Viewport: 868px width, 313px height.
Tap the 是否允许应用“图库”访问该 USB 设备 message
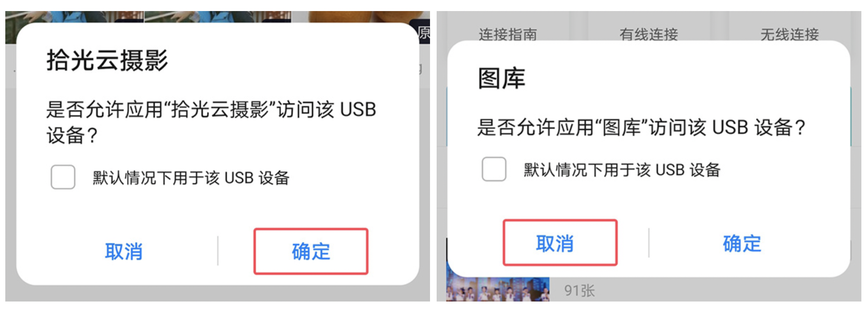point(641,127)
